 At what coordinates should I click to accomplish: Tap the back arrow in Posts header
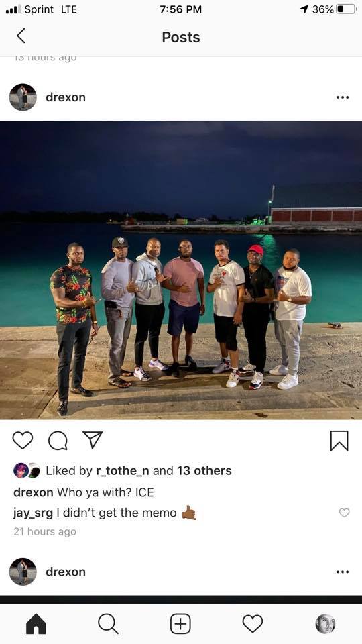click(x=21, y=36)
